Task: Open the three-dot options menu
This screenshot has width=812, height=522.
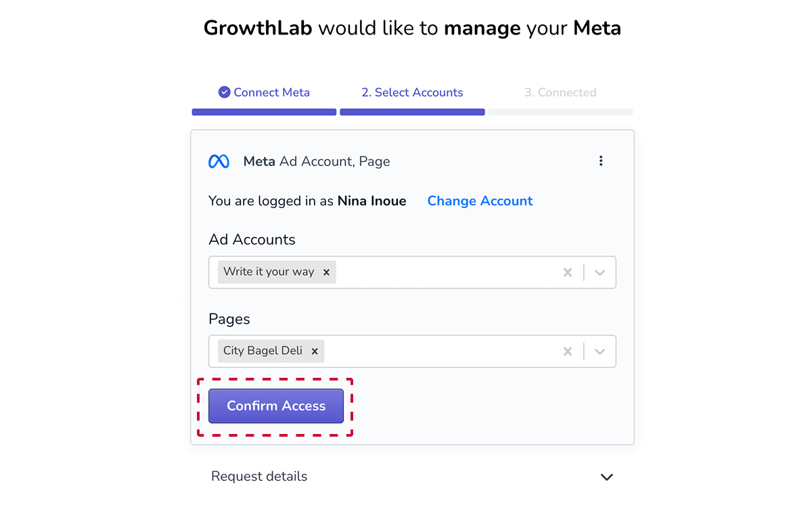Action: pyautogui.click(x=601, y=161)
